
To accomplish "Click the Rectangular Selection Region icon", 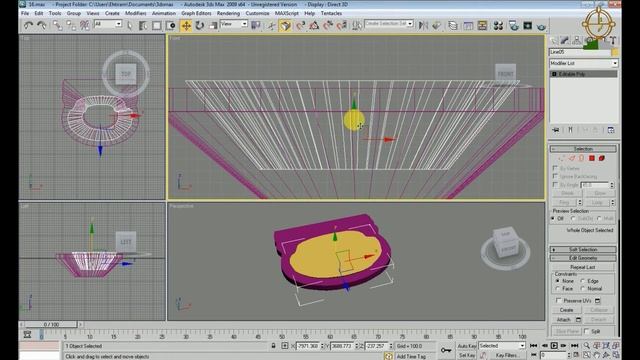I will pyautogui.click(x=157, y=26).
